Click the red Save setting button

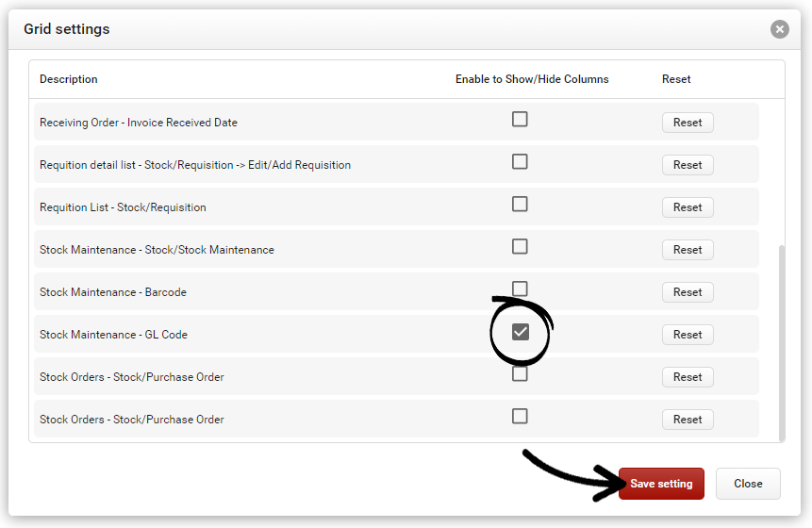661,484
